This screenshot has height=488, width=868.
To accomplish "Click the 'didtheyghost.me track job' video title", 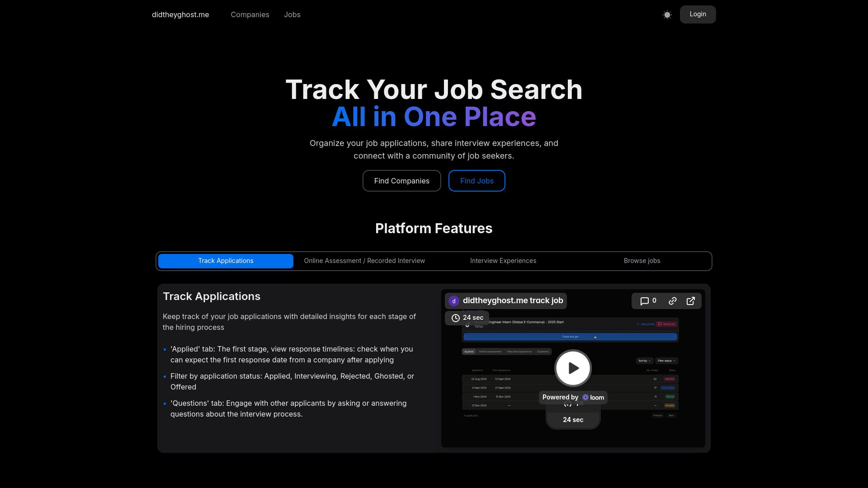I will (513, 300).
